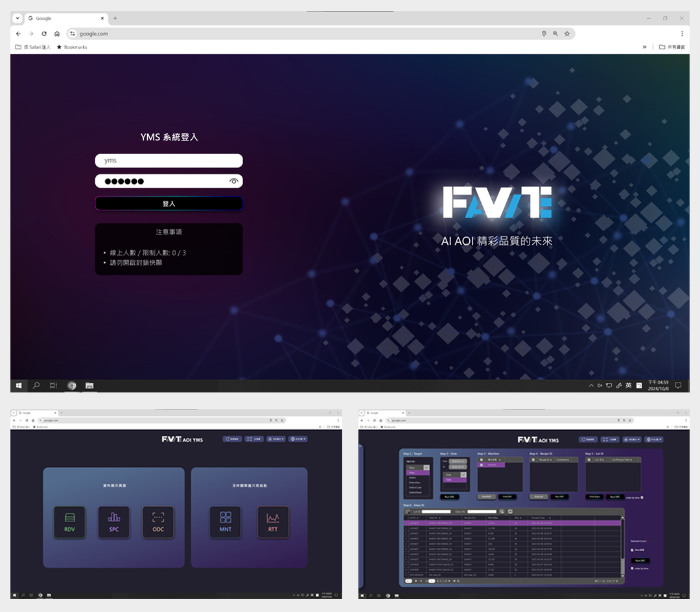The width and height of the screenshot is (700, 612).
Task: Open the MNT monitoring icon
Action: pyautogui.click(x=226, y=521)
